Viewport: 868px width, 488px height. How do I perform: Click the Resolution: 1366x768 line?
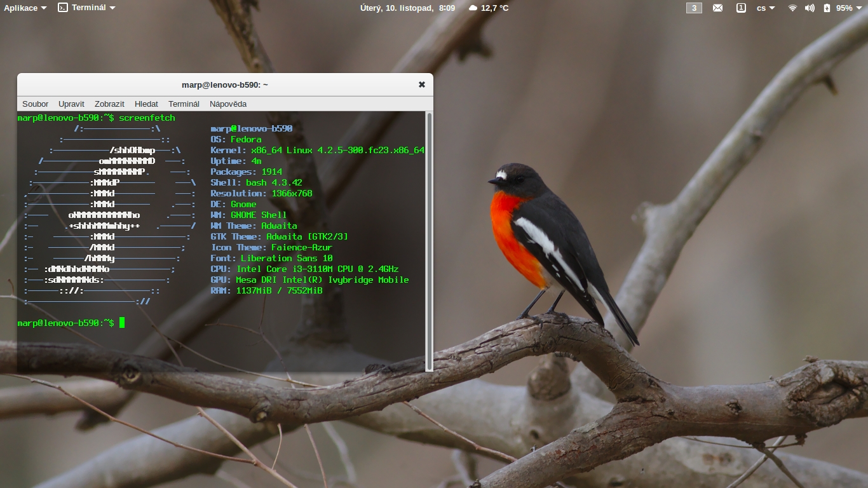261,193
